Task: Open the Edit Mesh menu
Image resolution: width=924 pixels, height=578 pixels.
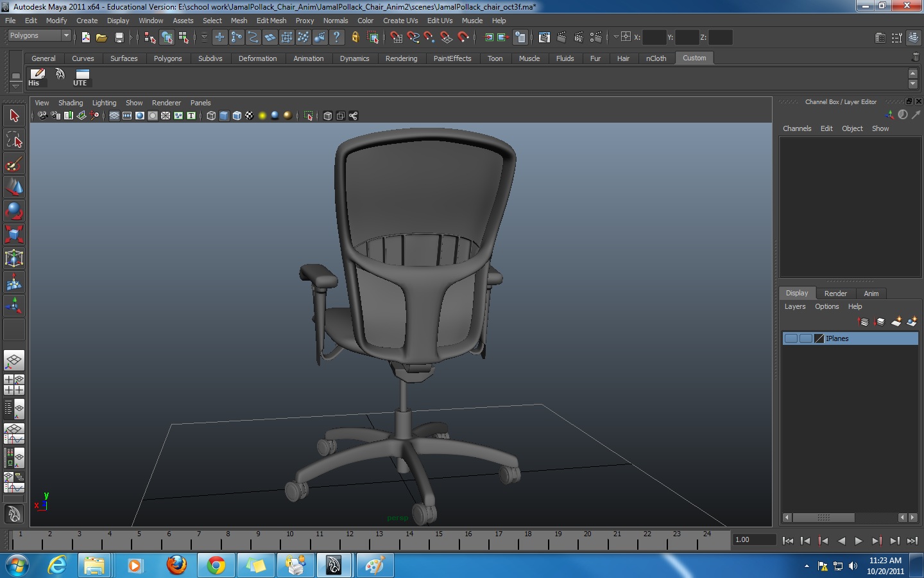Action: [x=271, y=21]
